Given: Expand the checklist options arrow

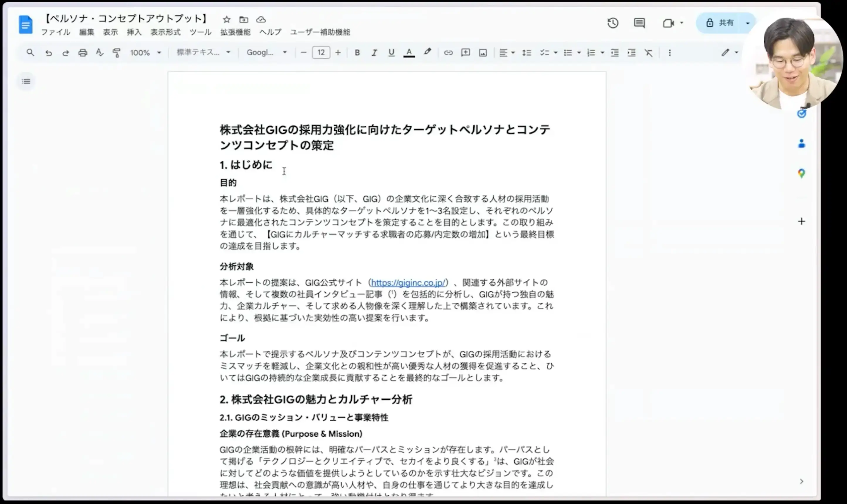Looking at the screenshot, I should coord(555,53).
